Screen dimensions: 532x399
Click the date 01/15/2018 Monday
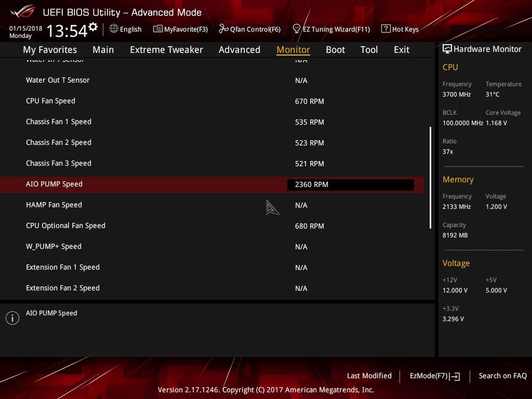(26, 32)
